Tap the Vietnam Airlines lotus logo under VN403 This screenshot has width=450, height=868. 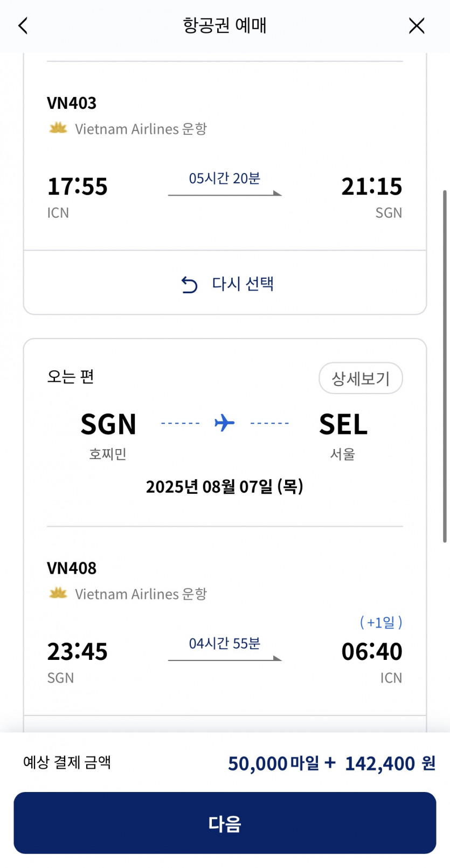[58, 128]
